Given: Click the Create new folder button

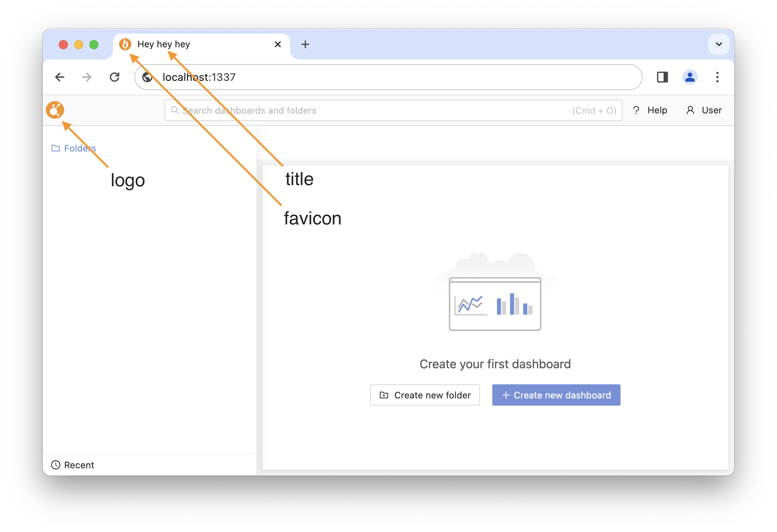Looking at the screenshot, I should tap(425, 395).
